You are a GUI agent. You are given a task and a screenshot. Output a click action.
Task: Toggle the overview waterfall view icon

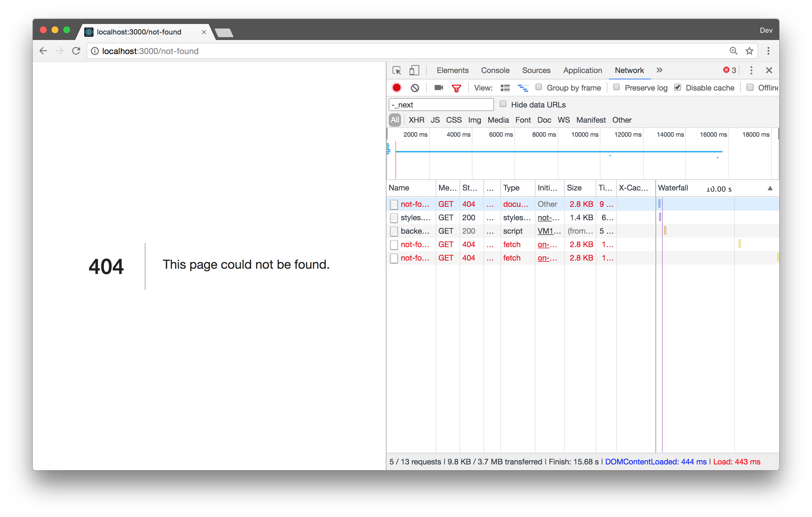(x=523, y=88)
